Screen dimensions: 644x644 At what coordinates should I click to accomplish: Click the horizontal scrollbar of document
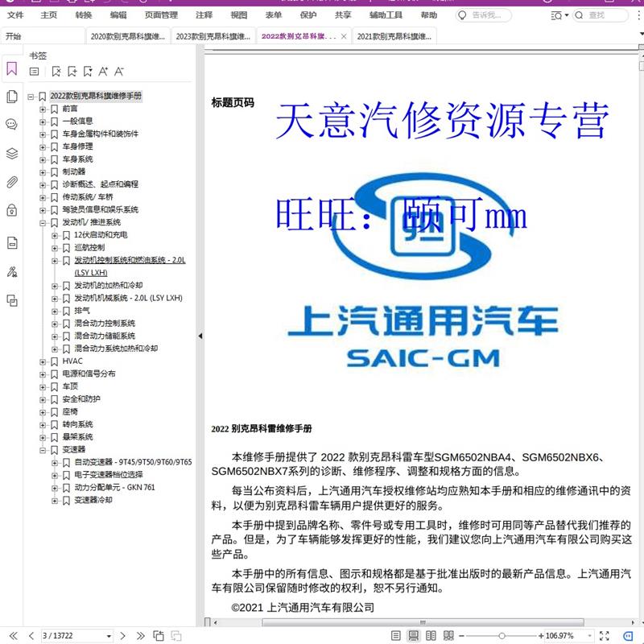click(x=423, y=622)
